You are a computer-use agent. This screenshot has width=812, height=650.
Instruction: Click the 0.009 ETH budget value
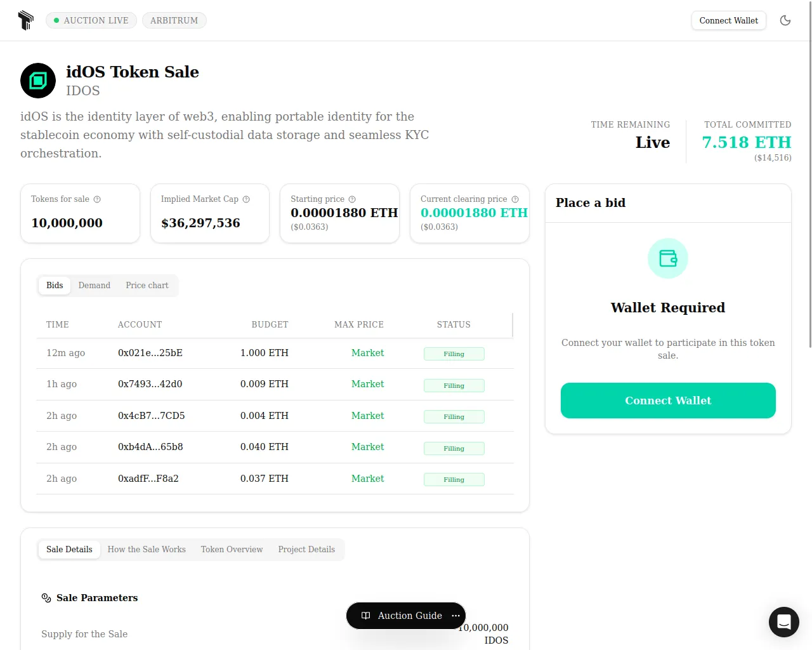[x=265, y=384]
